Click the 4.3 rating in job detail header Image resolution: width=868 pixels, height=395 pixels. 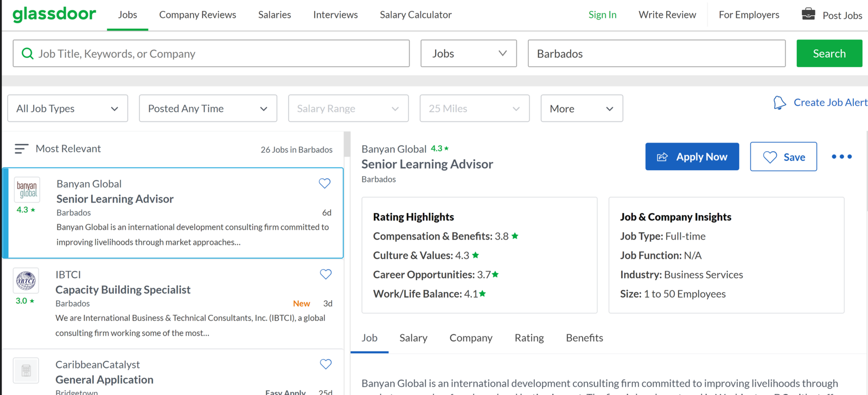tap(439, 148)
